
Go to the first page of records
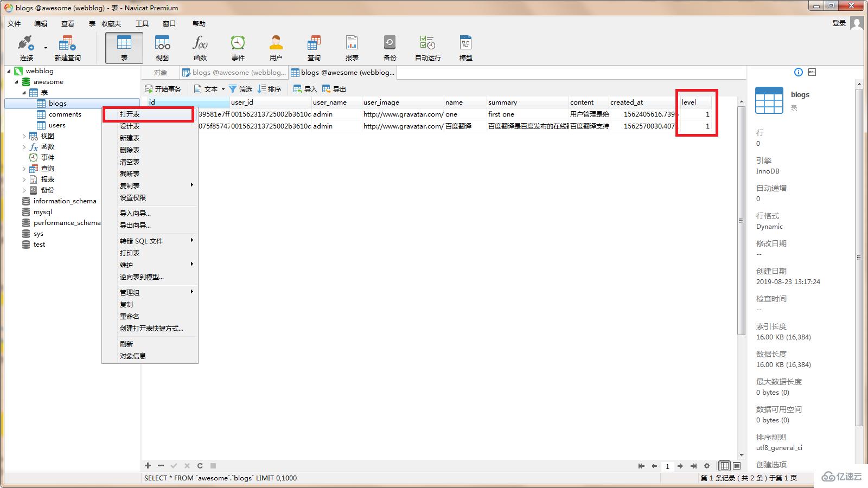coord(641,466)
